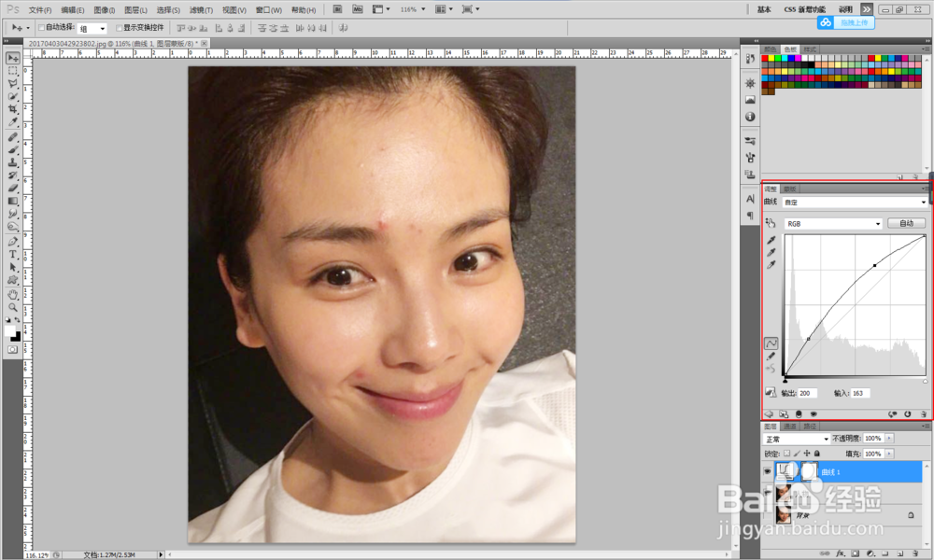Add a layer mask from Layers bottom bar
This screenshot has height=560, width=934.
855,553
